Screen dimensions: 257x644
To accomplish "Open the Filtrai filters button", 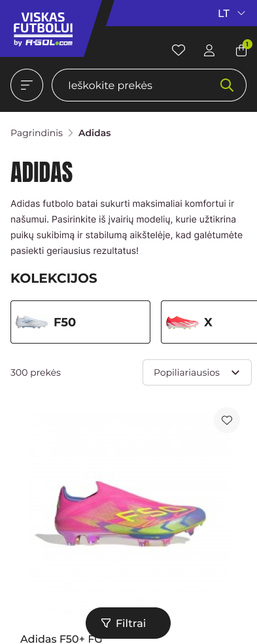I will (128, 623).
